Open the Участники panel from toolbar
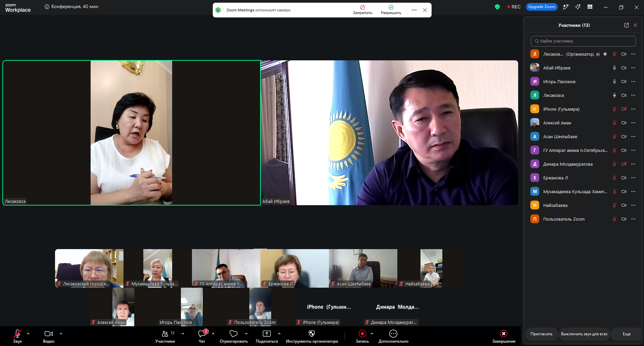This screenshot has height=346, width=644. coord(165,336)
